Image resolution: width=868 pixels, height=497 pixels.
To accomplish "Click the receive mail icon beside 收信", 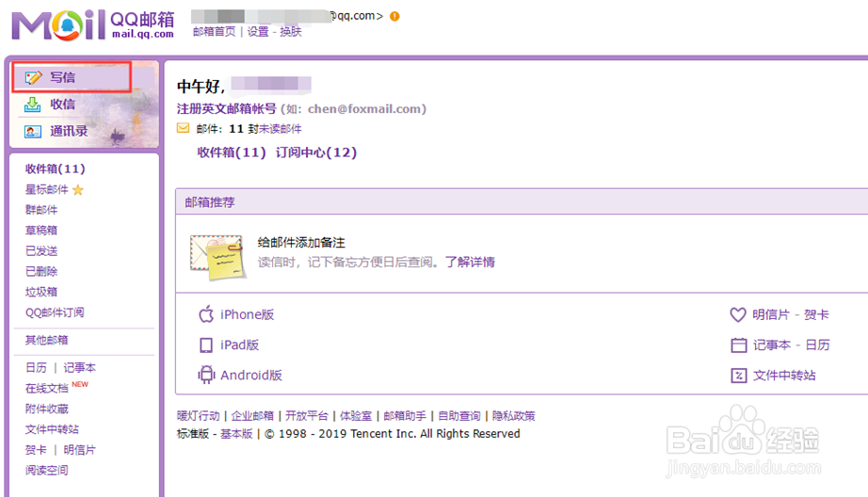I will pyautogui.click(x=33, y=104).
